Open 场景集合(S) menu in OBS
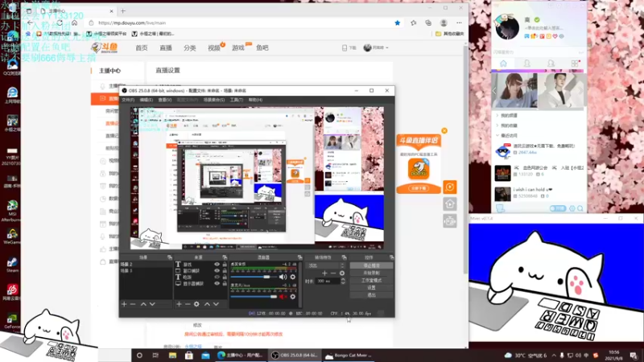This screenshot has height=362, width=644. tap(214, 100)
